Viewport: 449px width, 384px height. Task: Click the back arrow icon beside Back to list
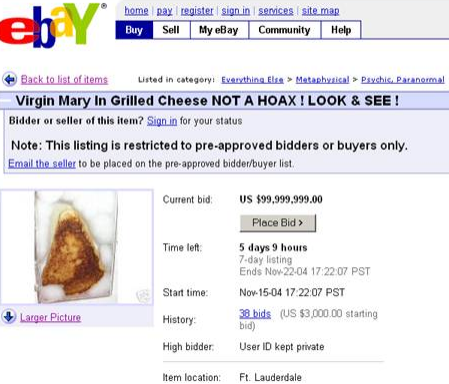click(x=10, y=80)
